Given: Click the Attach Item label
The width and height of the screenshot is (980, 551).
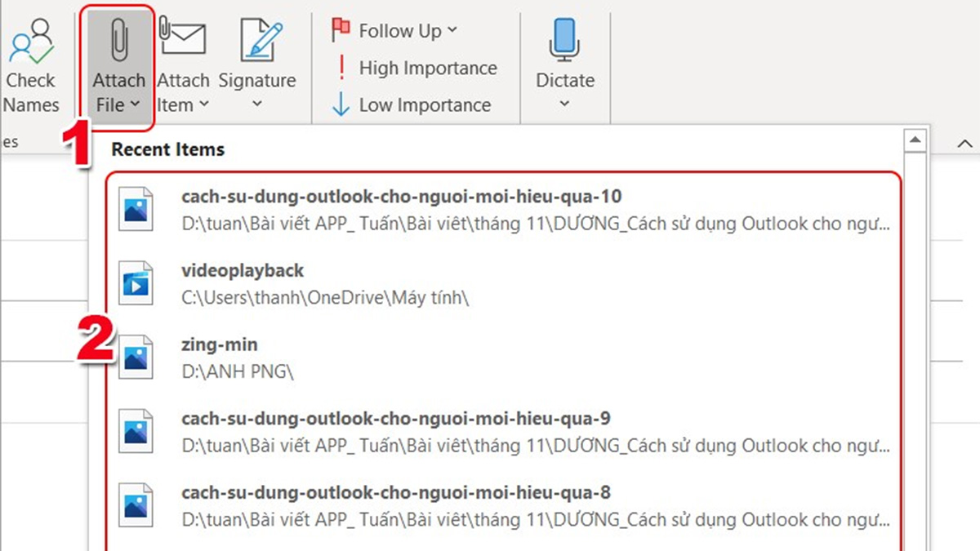Looking at the screenshot, I should coord(183,92).
